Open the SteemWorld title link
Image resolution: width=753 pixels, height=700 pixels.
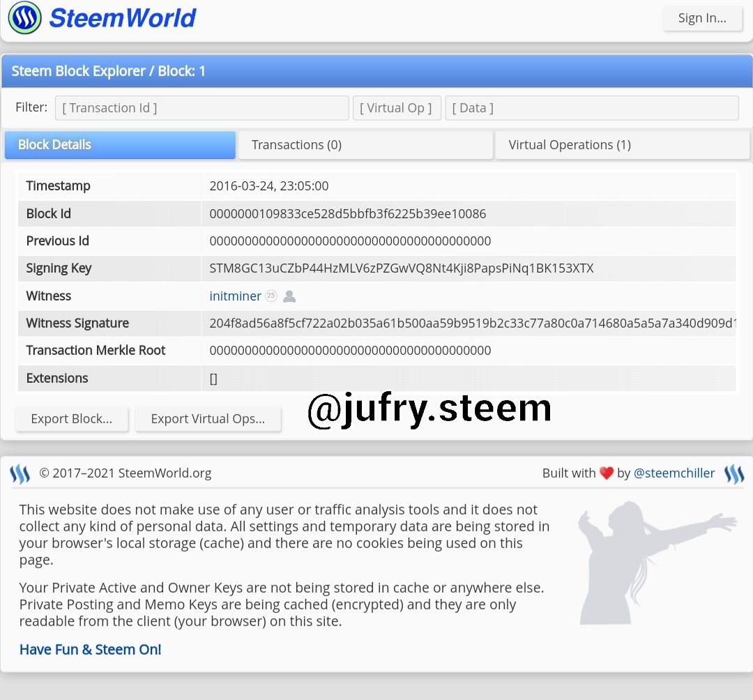point(123,18)
